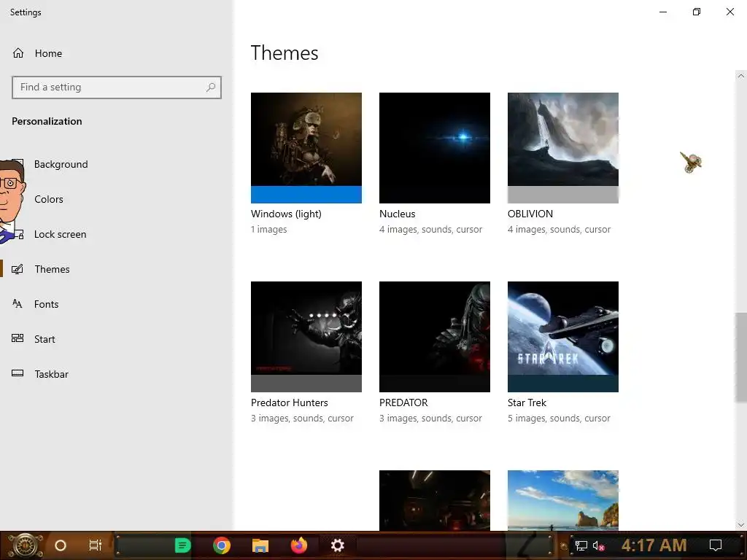Apply the OBLIVION theme thumbnail
The height and width of the screenshot is (560, 747).
pyautogui.click(x=563, y=148)
